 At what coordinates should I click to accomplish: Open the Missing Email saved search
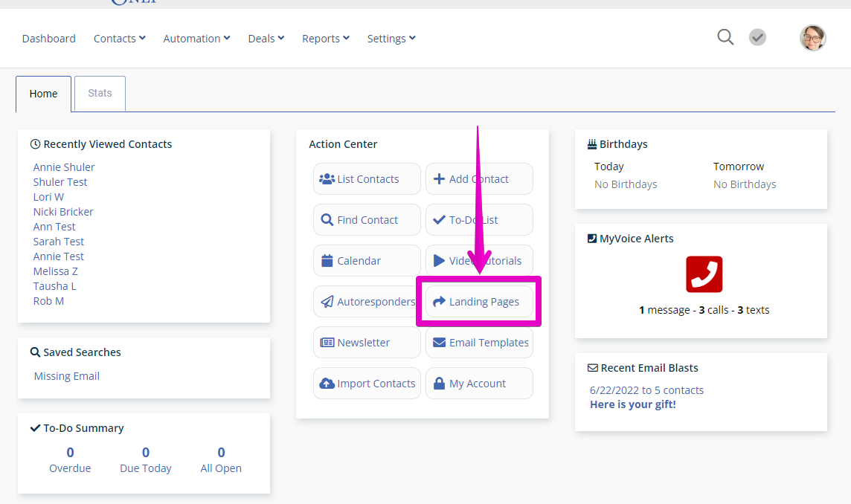66,375
